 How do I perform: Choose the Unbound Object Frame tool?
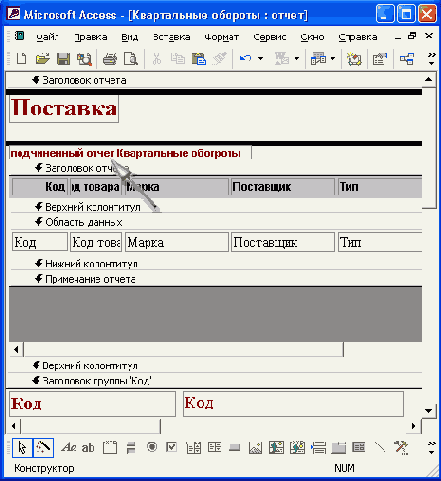pyautogui.click(x=276, y=447)
